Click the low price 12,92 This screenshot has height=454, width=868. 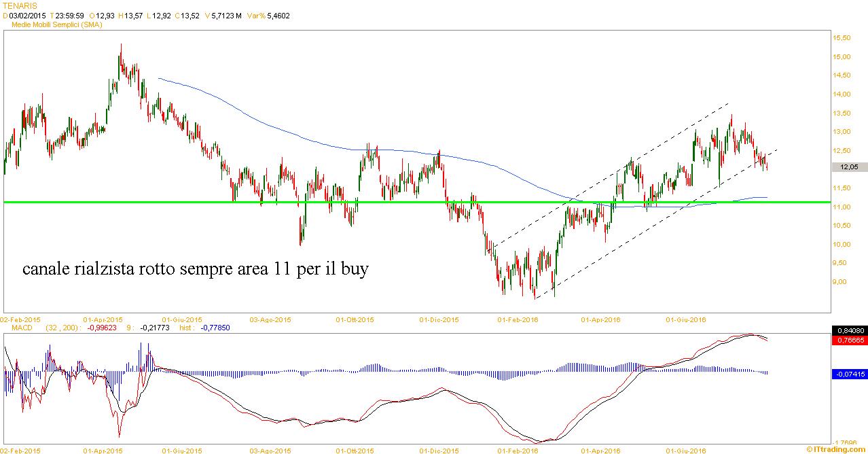click(161, 15)
